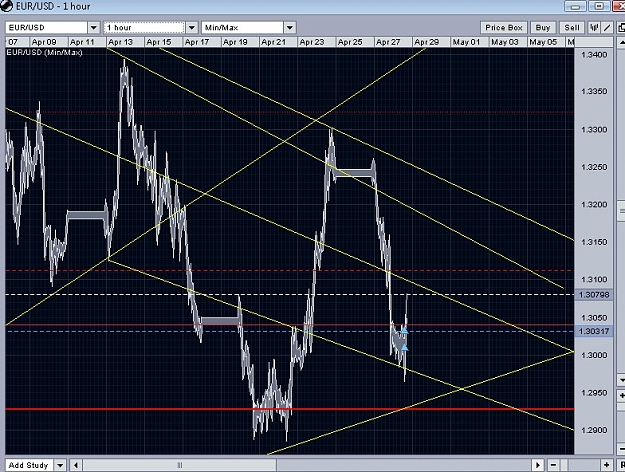Open the 1 hour timeframe dropdown arrow
This screenshot has height=472, width=625.
(x=192, y=28)
